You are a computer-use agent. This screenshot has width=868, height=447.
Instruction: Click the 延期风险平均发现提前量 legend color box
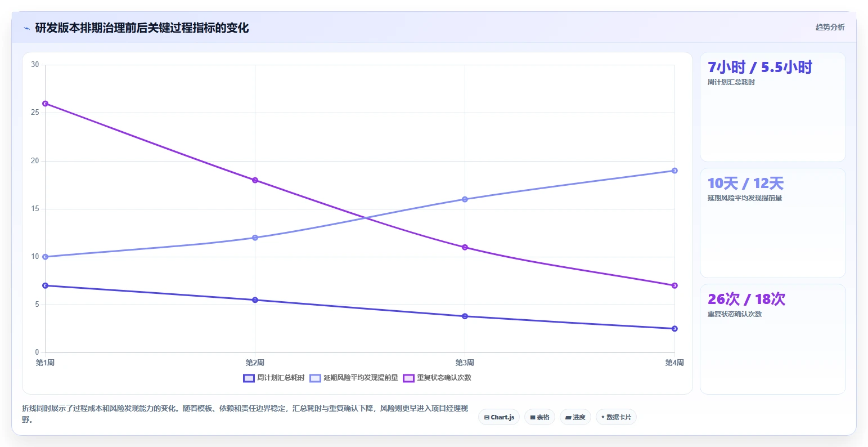[316, 378]
